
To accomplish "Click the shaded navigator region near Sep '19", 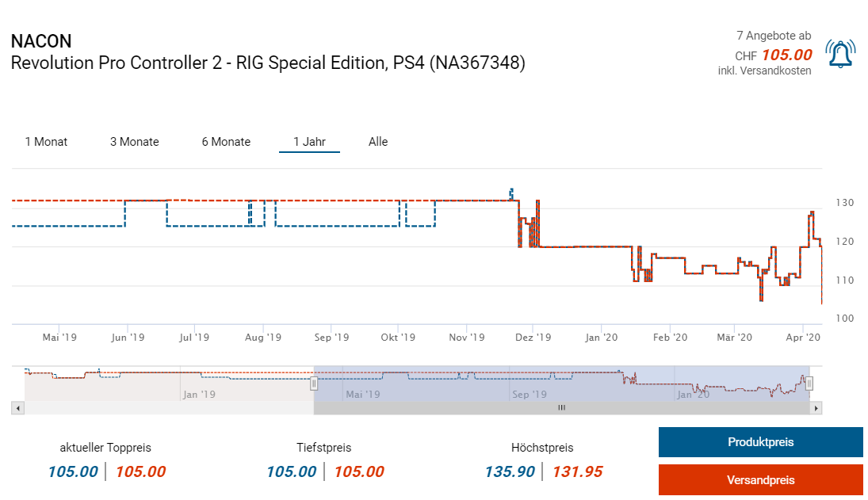I will (x=529, y=383).
